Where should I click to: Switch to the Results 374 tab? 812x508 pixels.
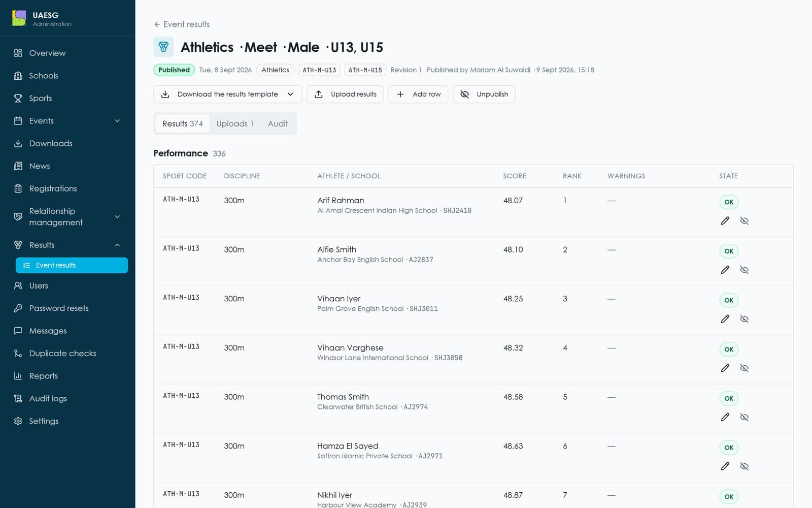182,123
